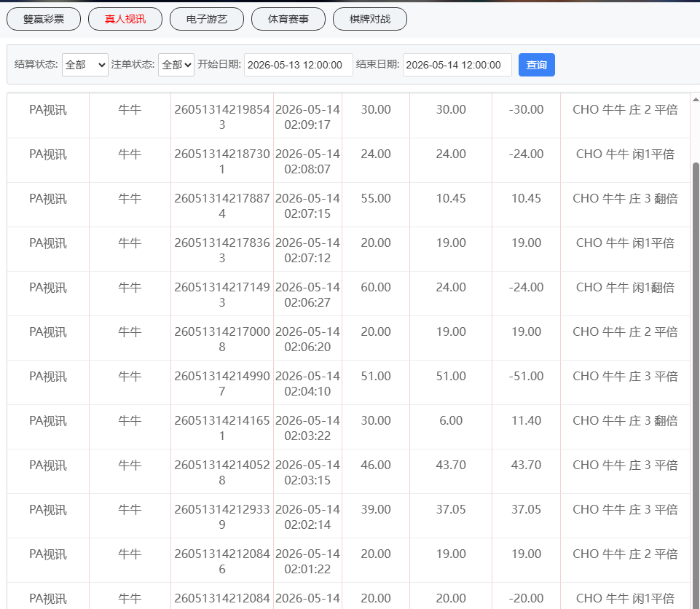Click bet detail in the 02:03:15 row
700x609 pixels.
pos(625,465)
